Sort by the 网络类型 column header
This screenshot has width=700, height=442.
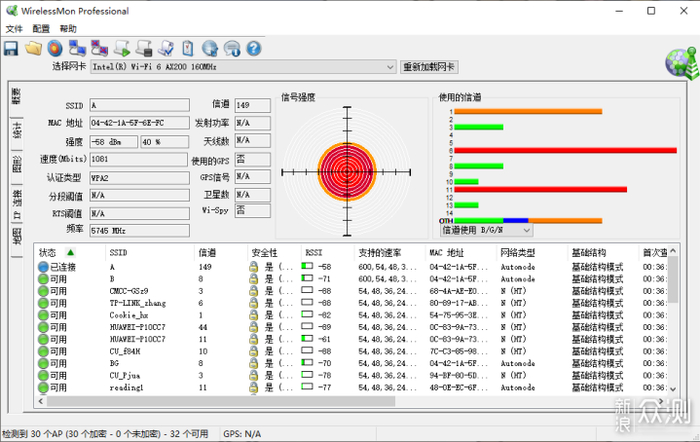point(532,253)
